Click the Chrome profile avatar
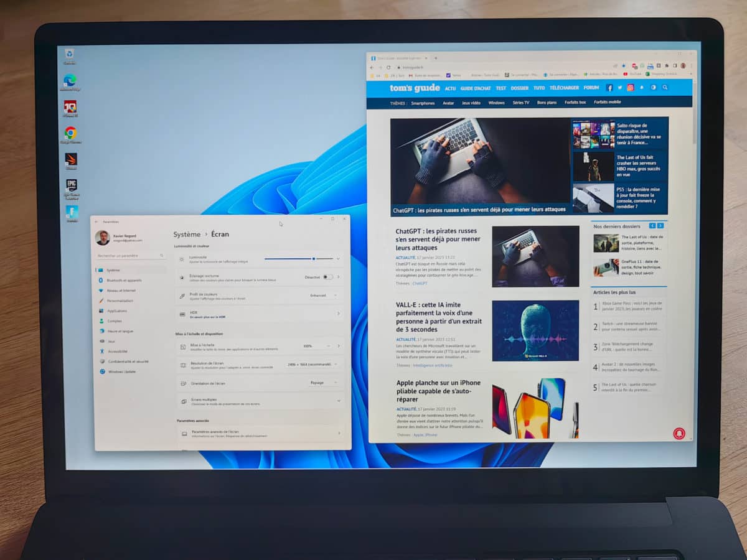Screen dimensions: 747x560 (682, 65)
